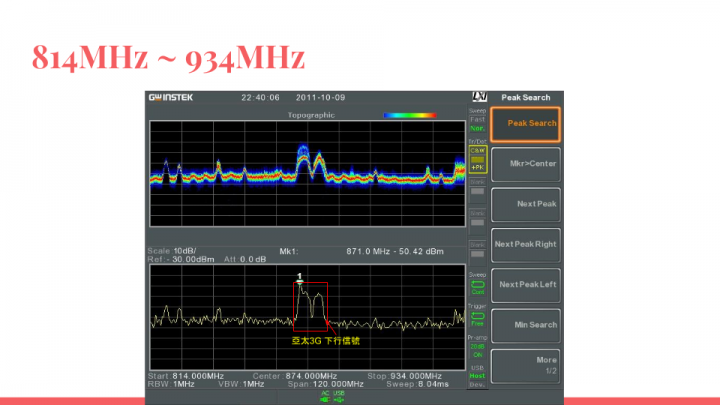Click the Scale 10dB/ readout
This screenshot has width=720, height=405.
[x=172, y=251]
